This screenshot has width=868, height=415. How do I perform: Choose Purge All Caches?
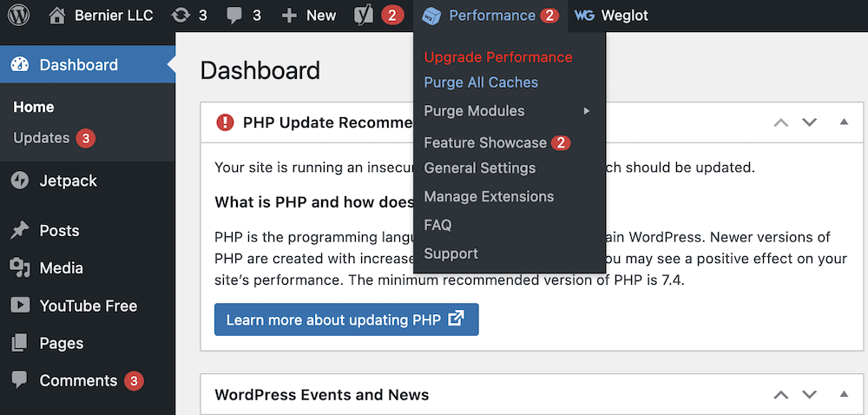(481, 82)
